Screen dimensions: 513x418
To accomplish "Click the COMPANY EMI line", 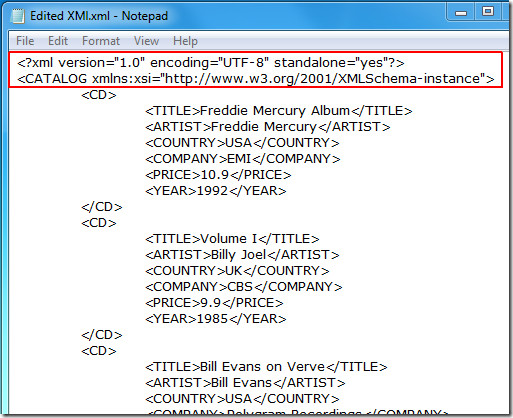I will point(243,159).
